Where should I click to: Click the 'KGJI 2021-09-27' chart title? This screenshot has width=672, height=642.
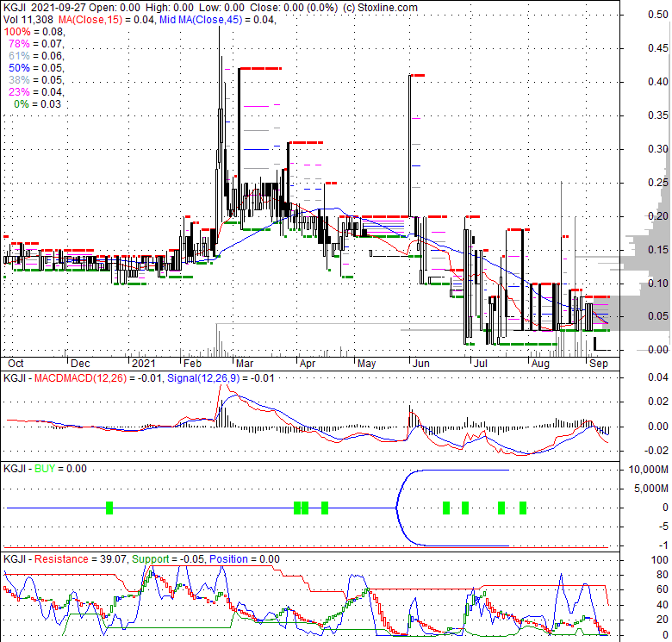tap(45, 8)
